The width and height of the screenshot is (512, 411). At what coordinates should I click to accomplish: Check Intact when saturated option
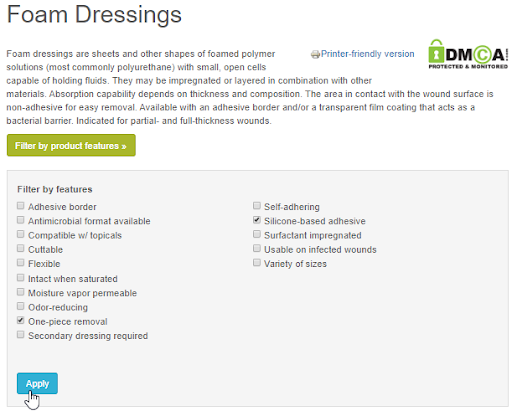coord(21,278)
